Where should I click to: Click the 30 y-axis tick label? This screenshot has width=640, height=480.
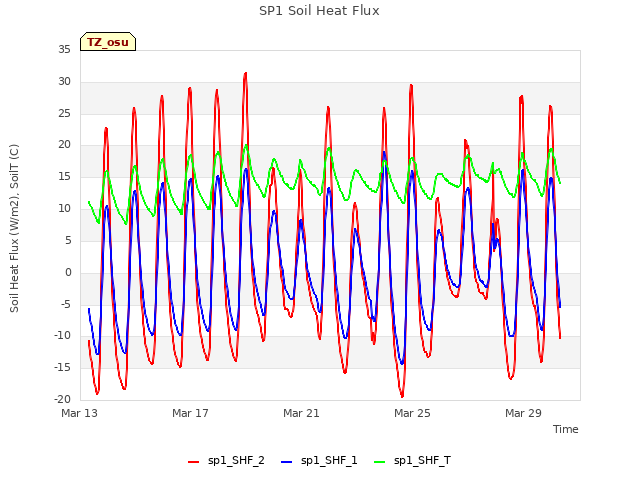coord(64,82)
